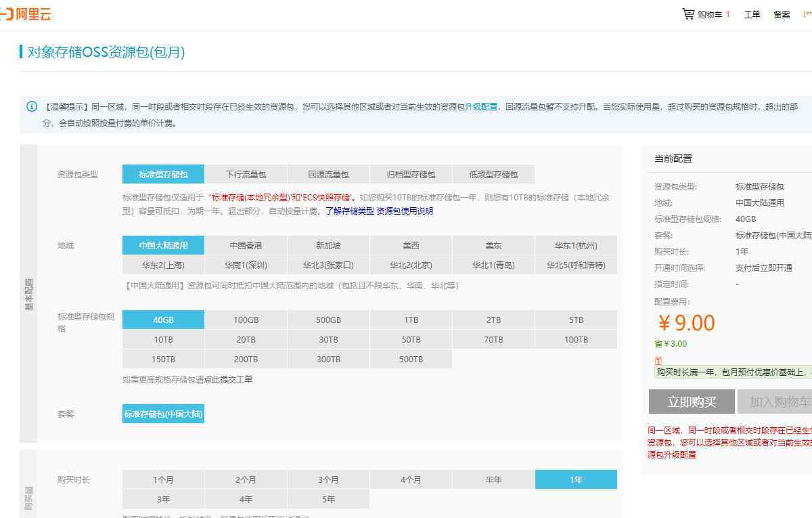Set purchase duration to 5年
The height and width of the screenshot is (518, 812).
pos(328,499)
